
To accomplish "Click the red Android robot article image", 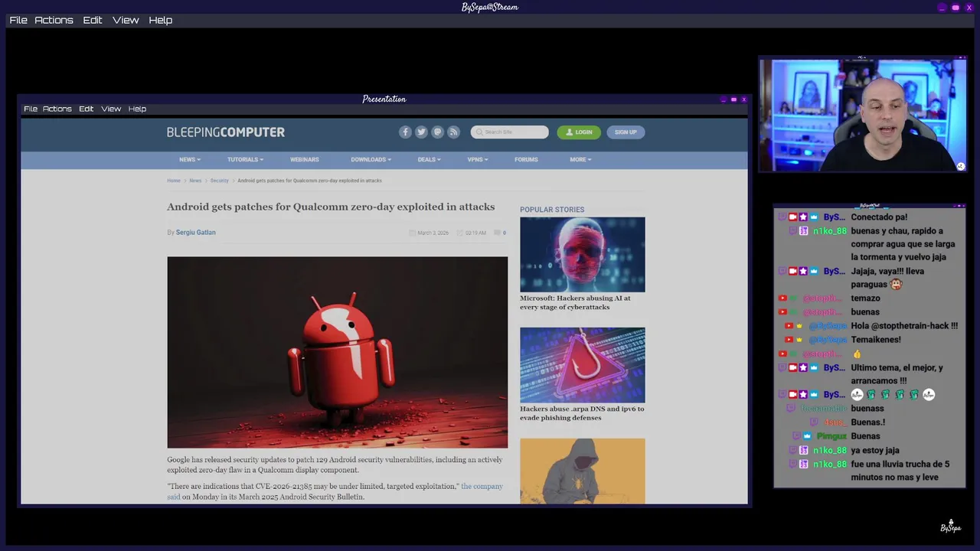I will tap(338, 352).
